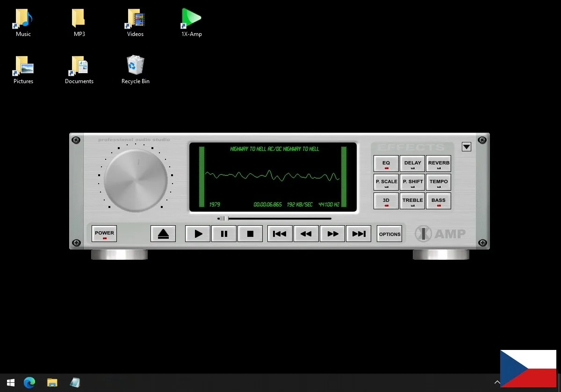Open the OPTIONS menu
561x392 pixels.
point(389,234)
